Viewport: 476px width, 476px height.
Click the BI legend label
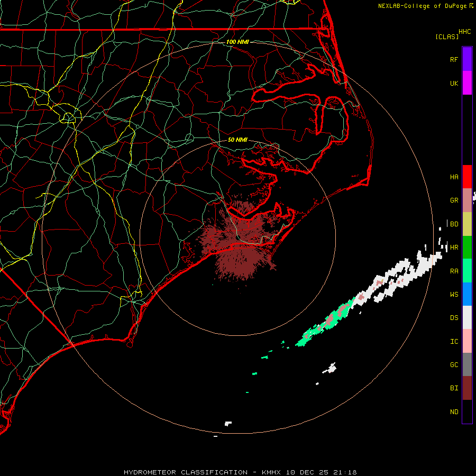tap(454, 388)
